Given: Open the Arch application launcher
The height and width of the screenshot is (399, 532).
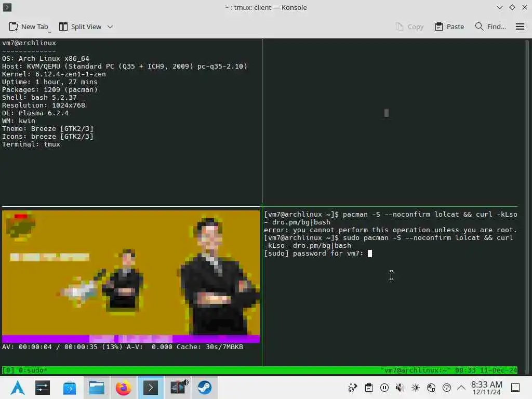Looking at the screenshot, I should click(17, 388).
